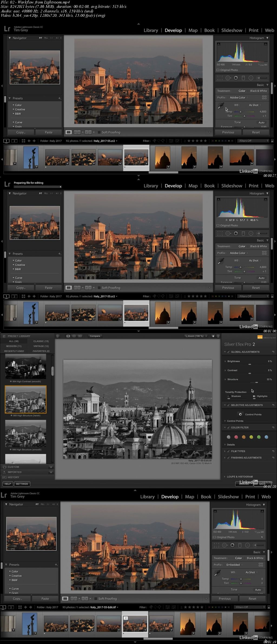The image size is (277, 644).
Task: Check Original Photo box in 00:00:27 frame
Action: 218,70
